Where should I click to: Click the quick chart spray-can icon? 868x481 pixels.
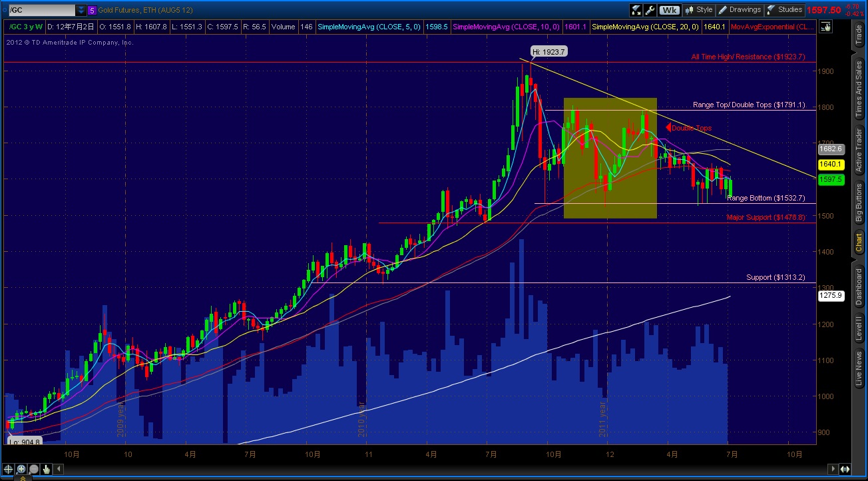click(636, 10)
